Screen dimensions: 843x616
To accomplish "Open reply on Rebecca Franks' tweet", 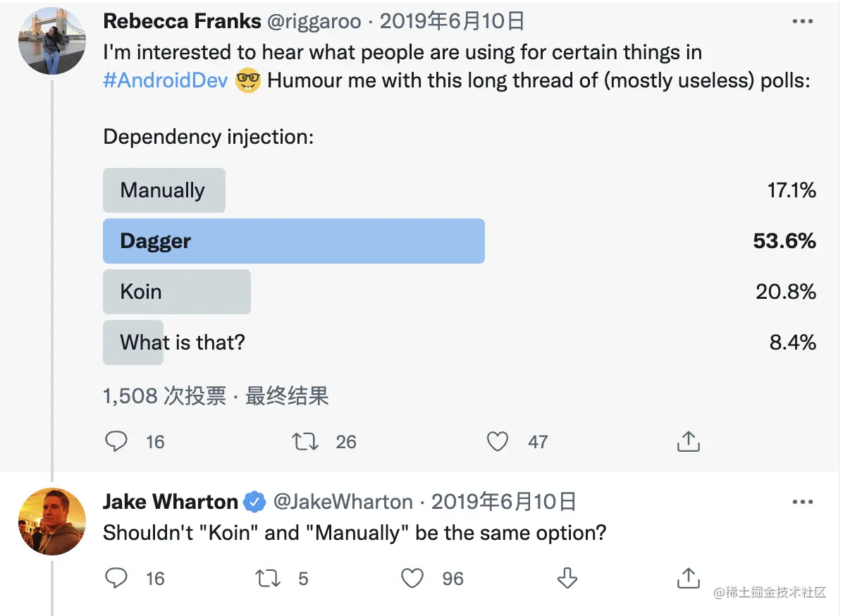I will coord(116,441).
